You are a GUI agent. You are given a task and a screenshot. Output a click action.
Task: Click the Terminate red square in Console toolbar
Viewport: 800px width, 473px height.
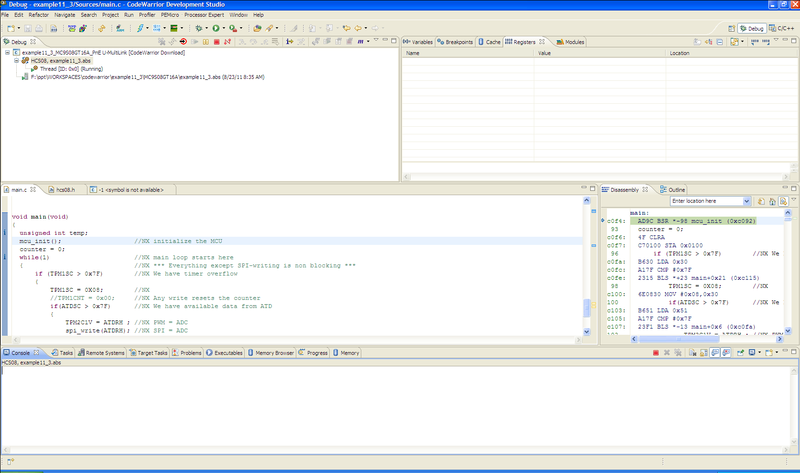656,353
